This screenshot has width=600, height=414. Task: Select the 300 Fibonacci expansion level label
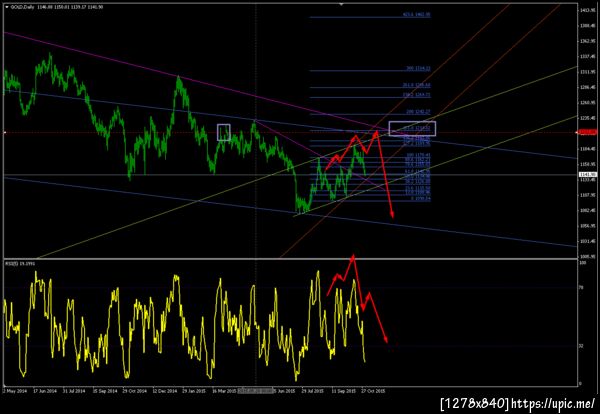pyautogui.click(x=418, y=68)
